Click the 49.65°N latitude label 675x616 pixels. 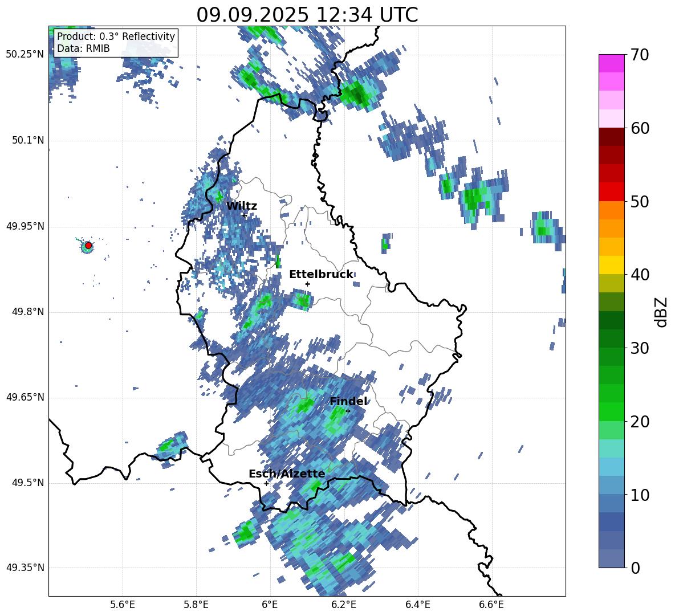(25, 397)
